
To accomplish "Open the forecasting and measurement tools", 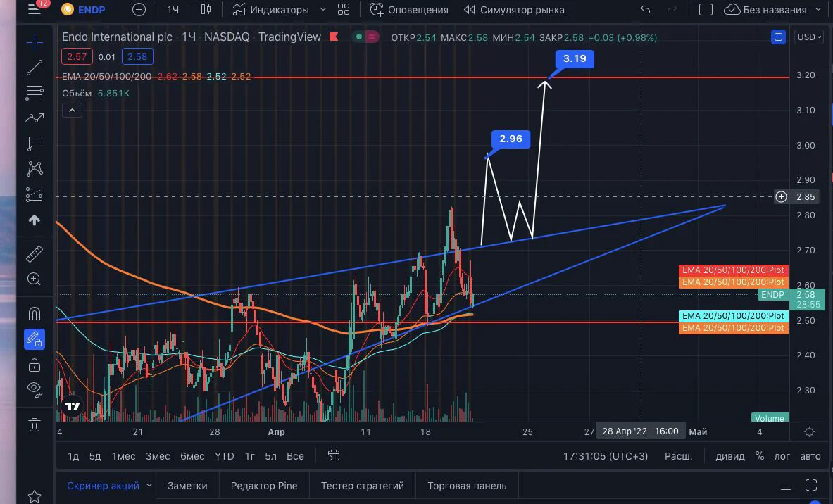I will [35, 194].
